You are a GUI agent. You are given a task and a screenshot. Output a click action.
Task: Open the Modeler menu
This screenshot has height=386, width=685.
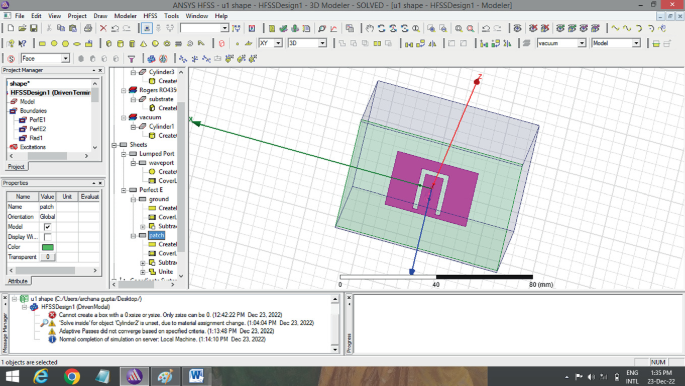coord(125,16)
